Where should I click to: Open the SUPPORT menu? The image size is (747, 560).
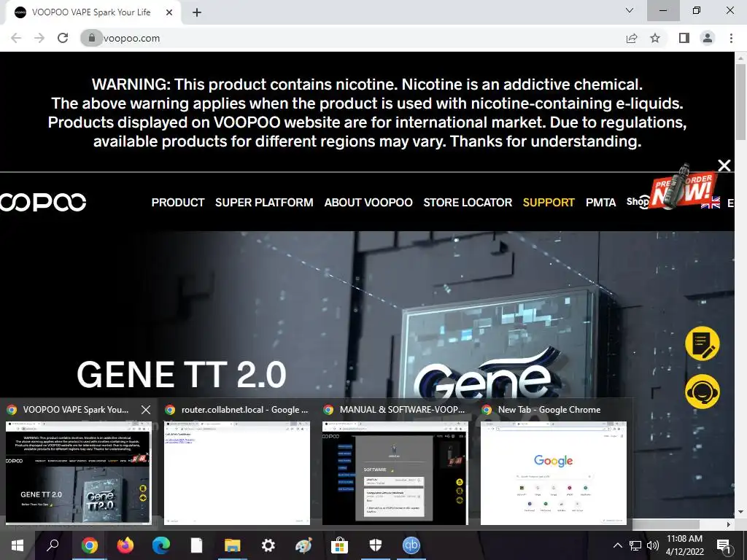click(549, 203)
